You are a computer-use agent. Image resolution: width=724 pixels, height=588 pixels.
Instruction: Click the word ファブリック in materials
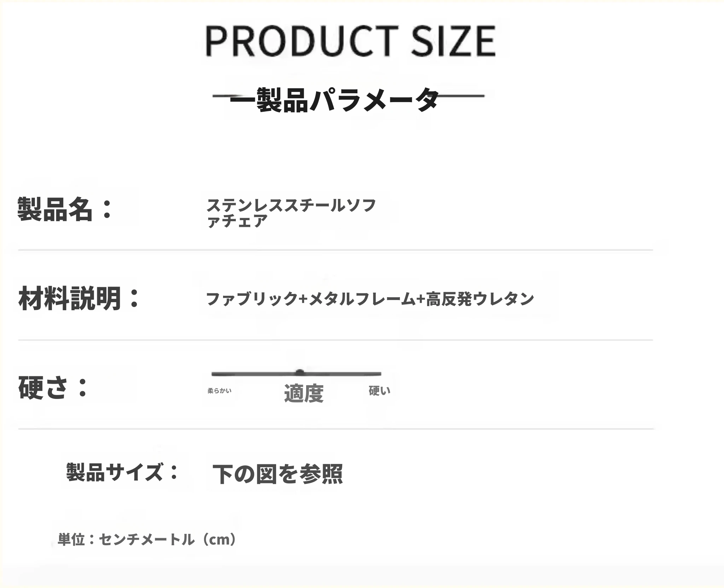click(x=252, y=299)
